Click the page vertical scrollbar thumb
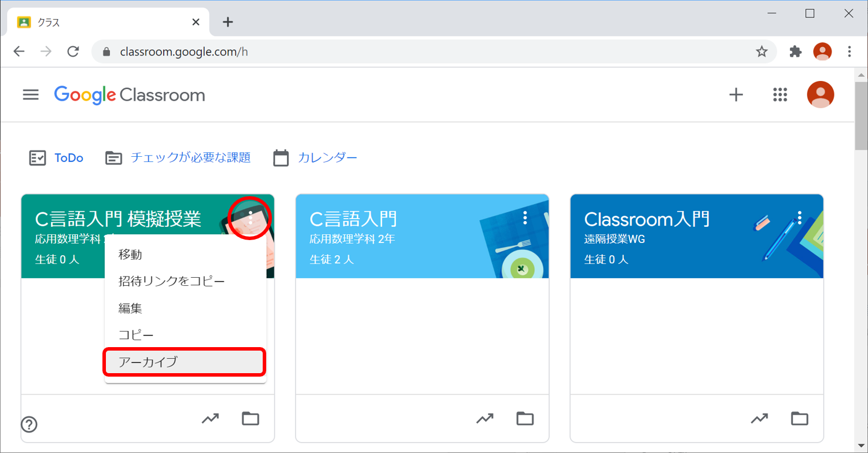Screen dimensions: 868x453 [x=861, y=116]
